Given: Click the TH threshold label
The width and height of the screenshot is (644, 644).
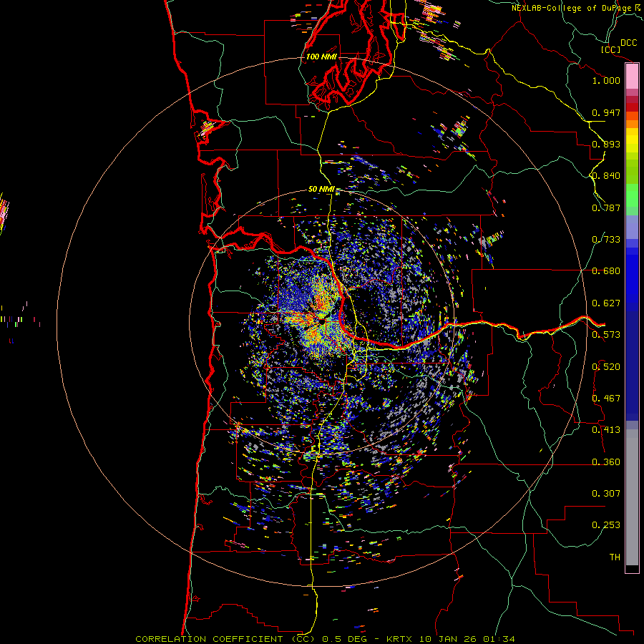Looking at the screenshot, I should (x=615, y=557).
